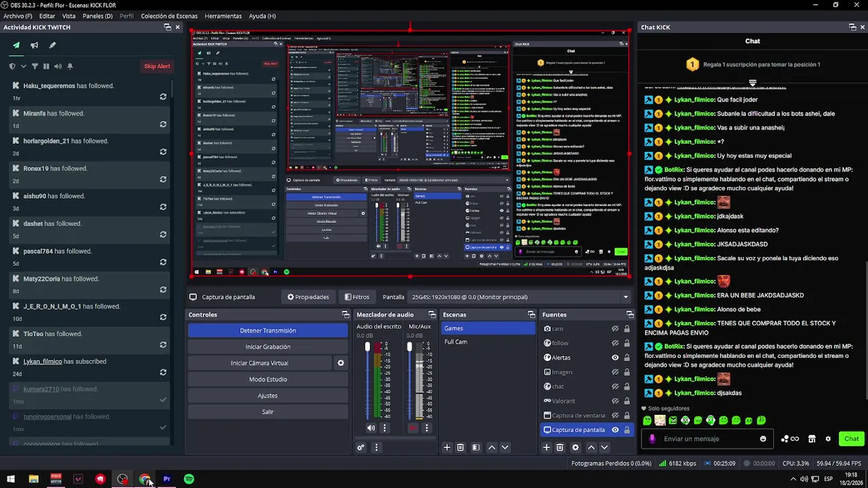
Task: Open the Filtros button for the source
Action: [357, 297]
